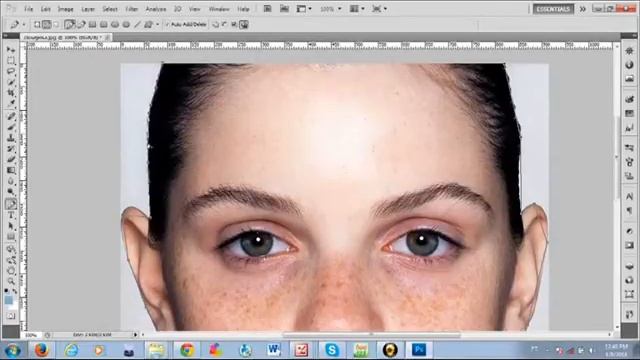Screen dimensions: 640x360
Task: Choose the Line shape option
Action: tap(138, 24)
